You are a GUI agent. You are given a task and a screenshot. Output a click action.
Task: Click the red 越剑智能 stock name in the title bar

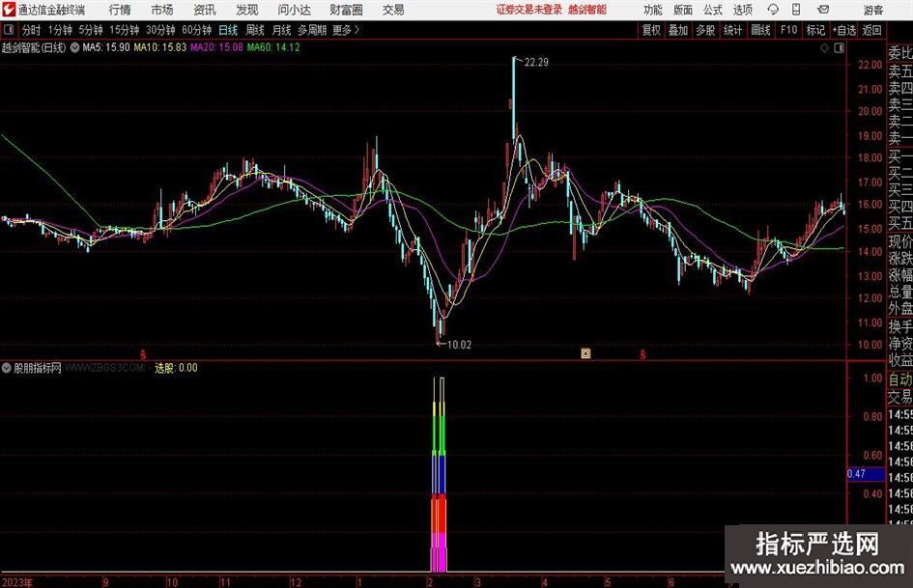pos(587,10)
